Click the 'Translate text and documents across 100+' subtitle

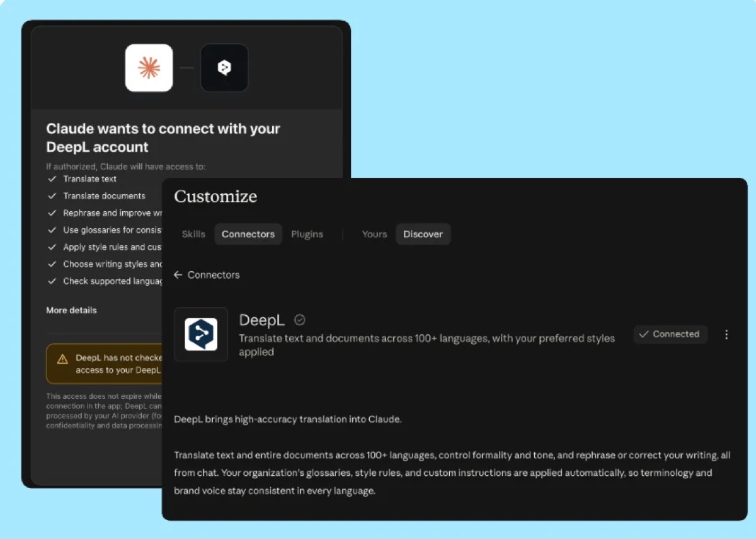(427, 345)
